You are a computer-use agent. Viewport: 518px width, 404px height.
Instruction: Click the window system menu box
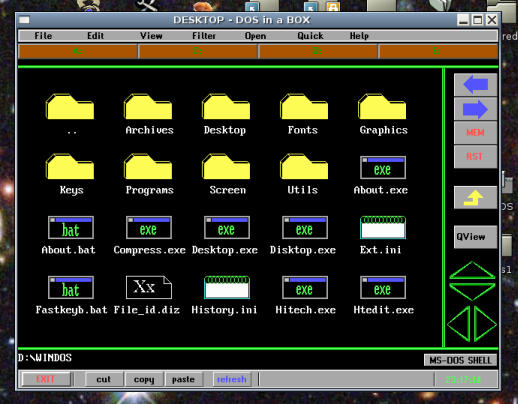pos(24,20)
